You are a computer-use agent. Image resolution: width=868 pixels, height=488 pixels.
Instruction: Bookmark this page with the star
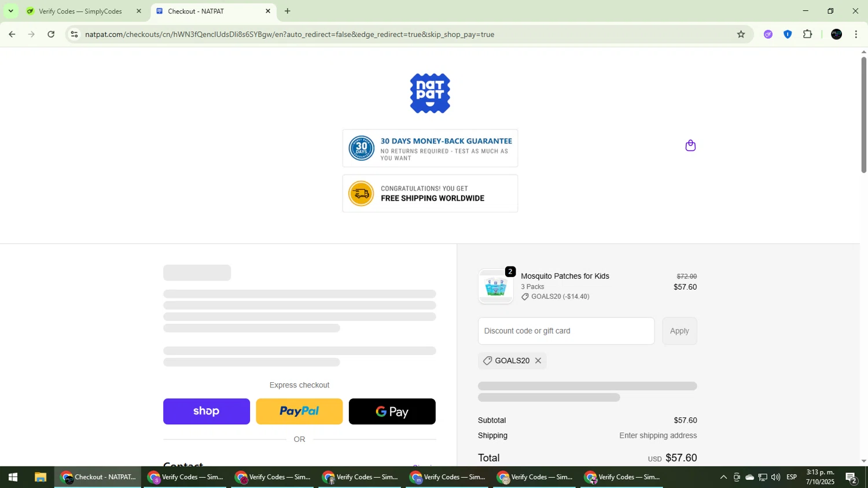pos(741,34)
